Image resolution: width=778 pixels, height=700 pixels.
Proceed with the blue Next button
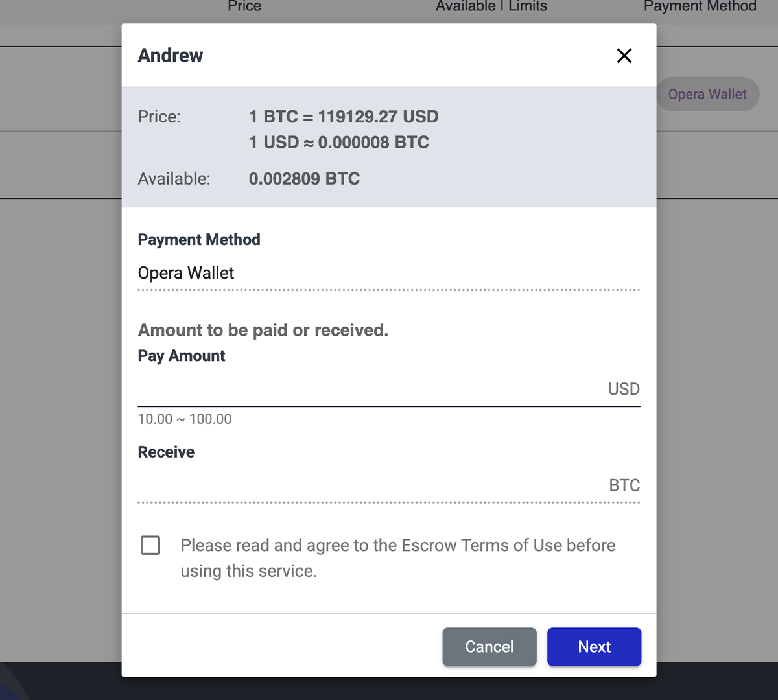click(x=594, y=647)
